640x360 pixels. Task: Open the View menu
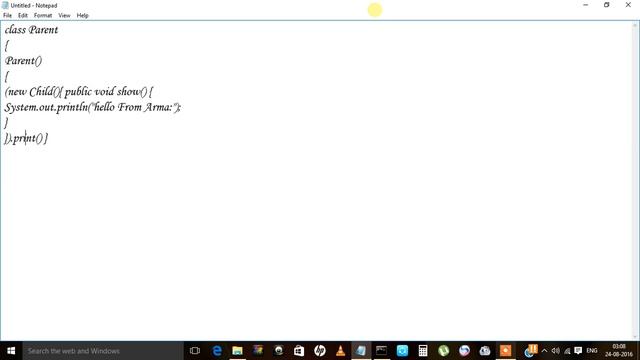[x=64, y=16]
